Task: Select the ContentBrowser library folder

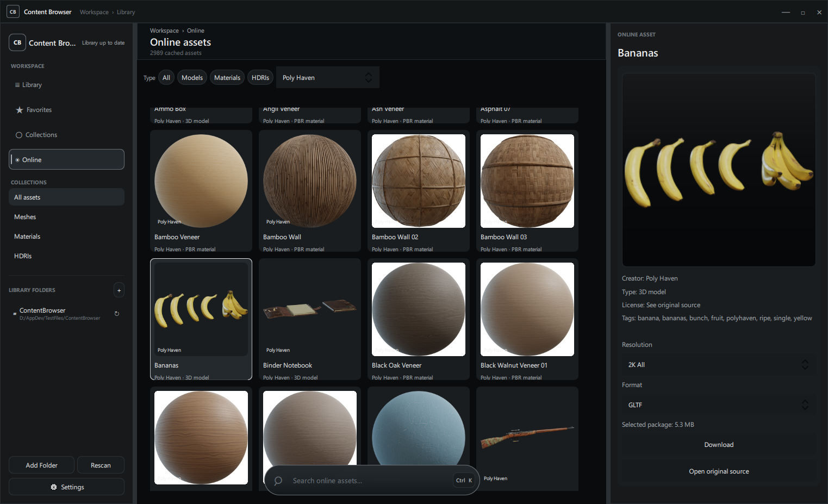Action: 66,314
